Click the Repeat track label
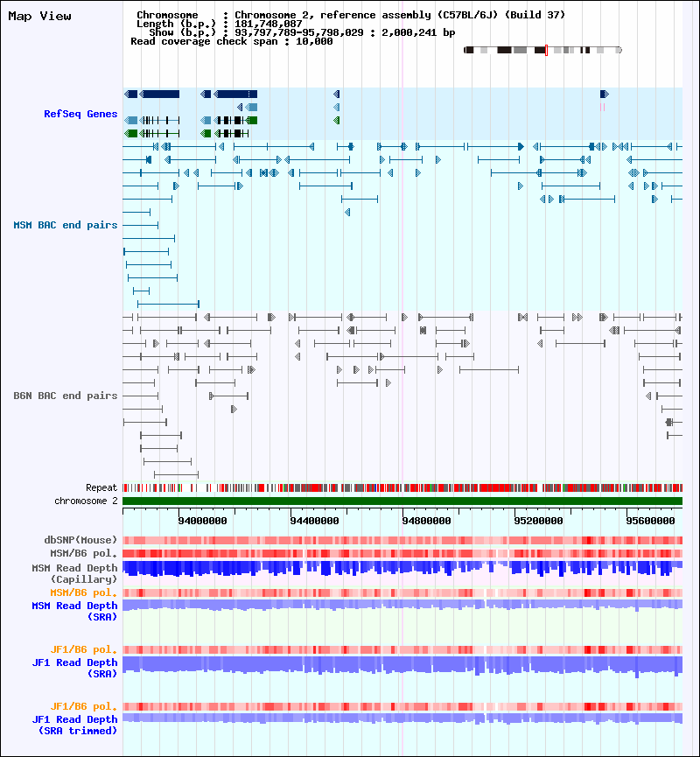700x757 pixels. [x=101, y=487]
